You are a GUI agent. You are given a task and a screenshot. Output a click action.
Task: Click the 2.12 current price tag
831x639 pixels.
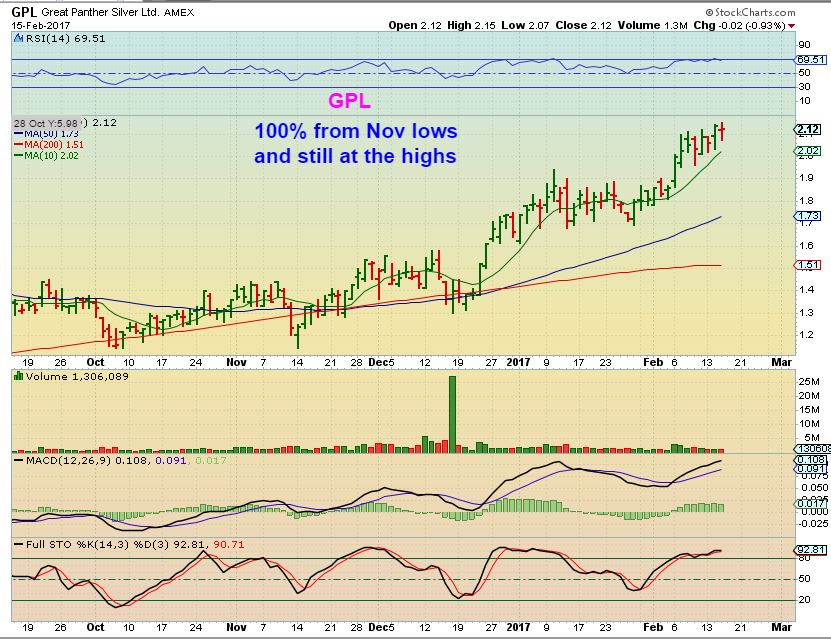[x=808, y=128]
